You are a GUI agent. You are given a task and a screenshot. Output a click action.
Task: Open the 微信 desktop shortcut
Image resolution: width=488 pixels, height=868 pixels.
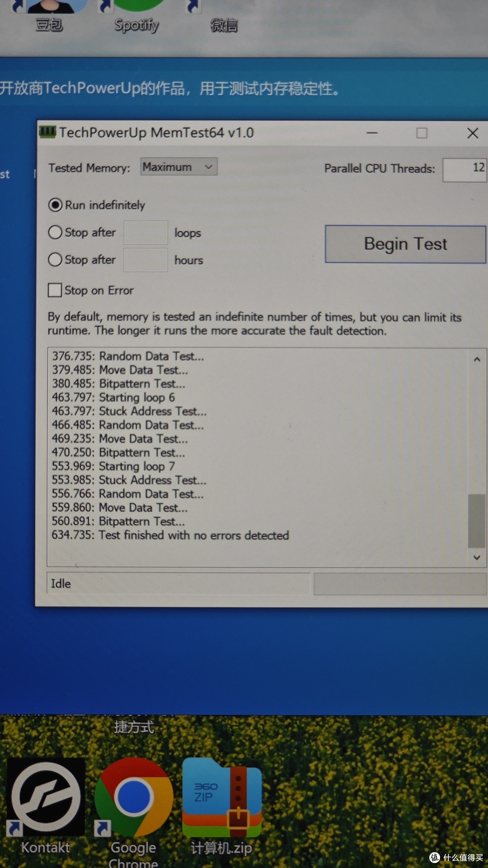[x=224, y=18]
